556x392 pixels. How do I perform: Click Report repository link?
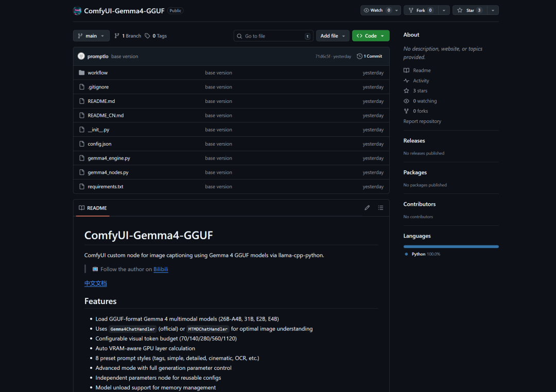(422, 121)
